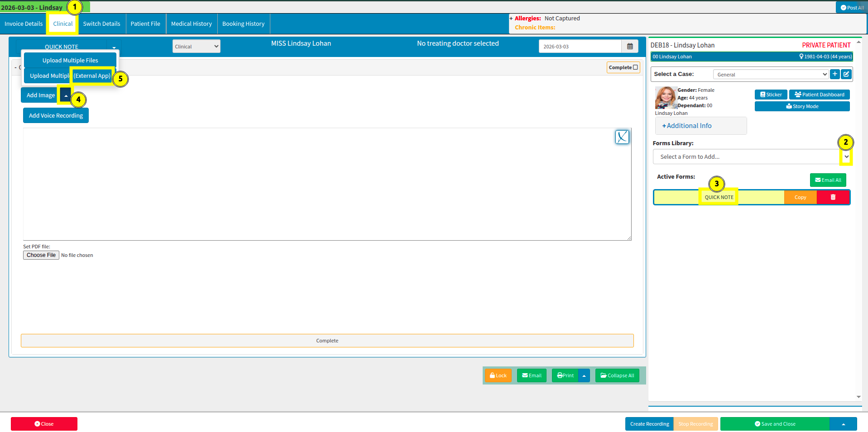Choose Upload Multiple Files option
This screenshot has height=432, width=868.
click(70, 60)
